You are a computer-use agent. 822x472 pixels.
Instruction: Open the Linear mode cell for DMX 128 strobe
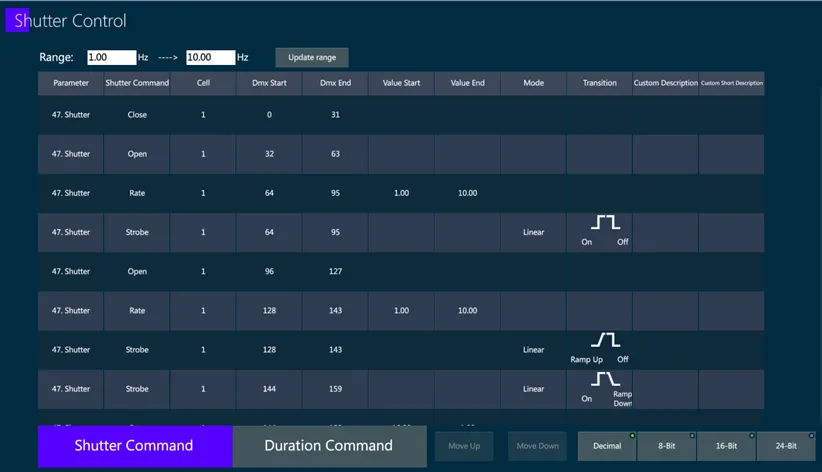pyautogui.click(x=533, y=350)
